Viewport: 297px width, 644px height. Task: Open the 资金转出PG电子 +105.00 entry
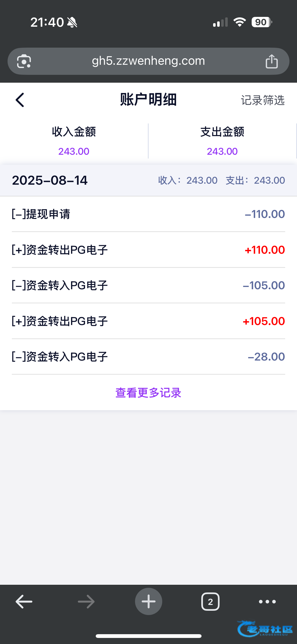pyautogui.click(x=148, y=321)
